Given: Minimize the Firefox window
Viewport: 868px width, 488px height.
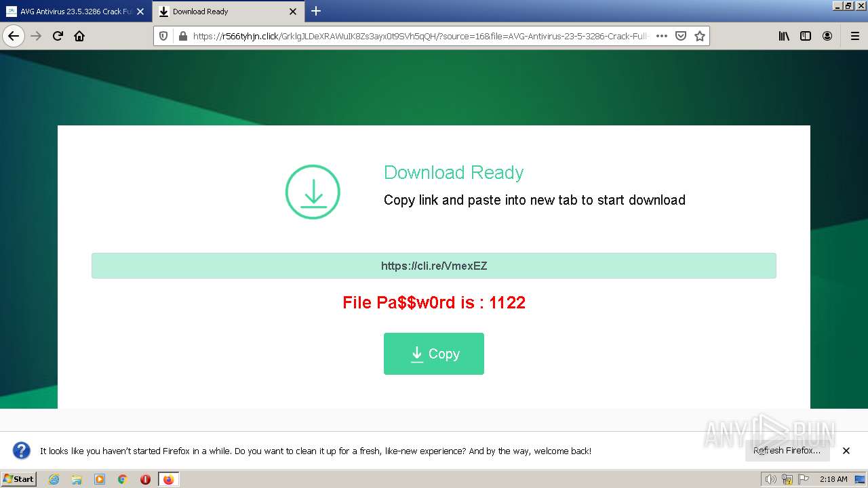Looking at the screenshot, I should point(837,5).
